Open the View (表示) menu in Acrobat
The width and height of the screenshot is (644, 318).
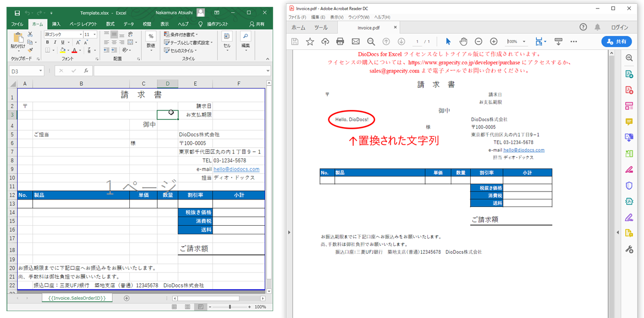336,17
